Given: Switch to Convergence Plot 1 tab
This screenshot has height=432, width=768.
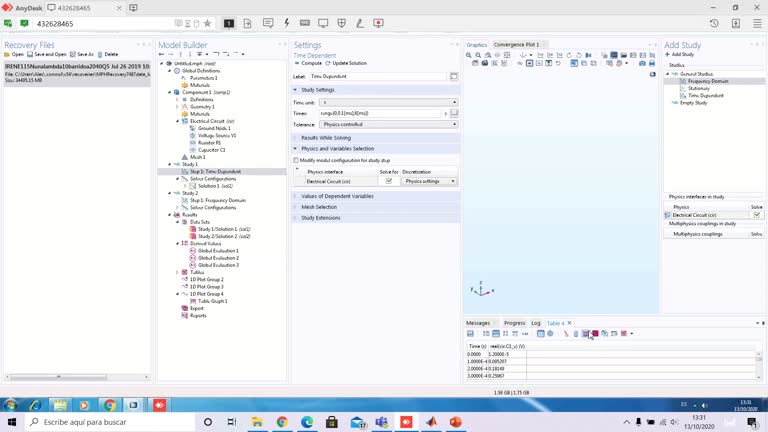Looking at the screenshot, I should pos(516,45).
